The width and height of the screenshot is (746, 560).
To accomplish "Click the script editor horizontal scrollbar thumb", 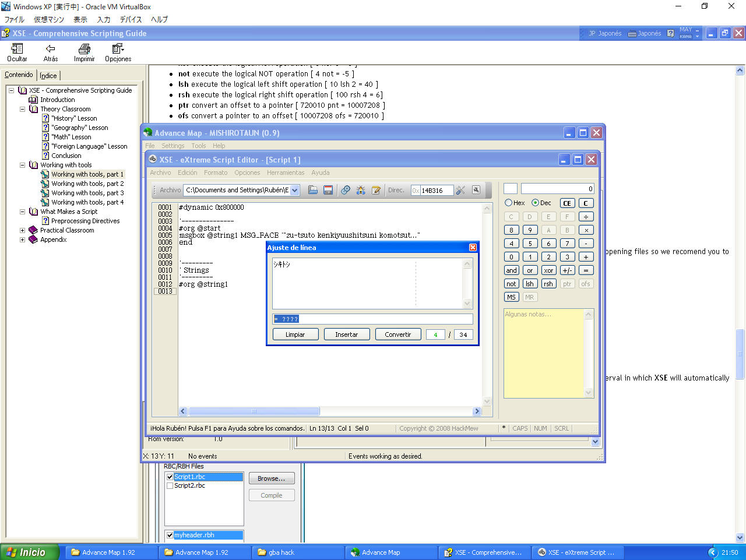I will point(254,411).
